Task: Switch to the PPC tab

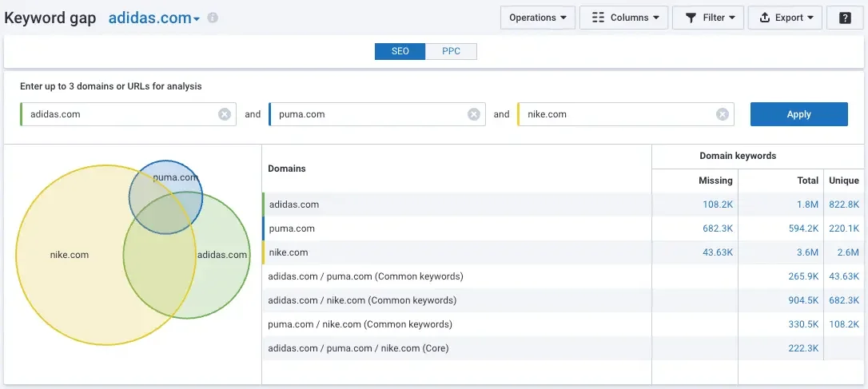Action: (451, 51)
